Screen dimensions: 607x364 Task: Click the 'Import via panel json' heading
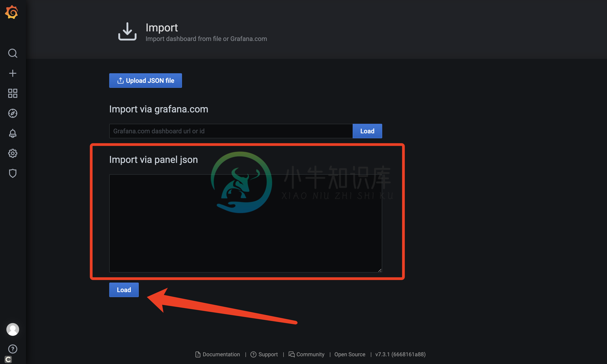[x=154, y=160]
